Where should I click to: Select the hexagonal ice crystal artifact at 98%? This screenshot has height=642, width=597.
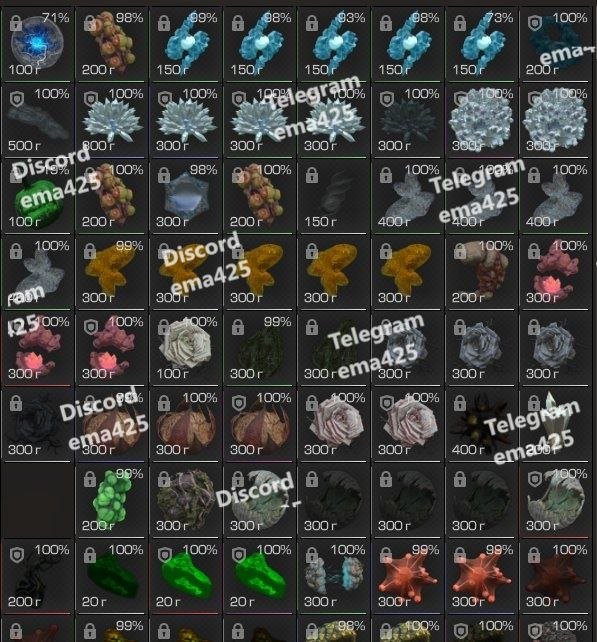coord(185,196)
